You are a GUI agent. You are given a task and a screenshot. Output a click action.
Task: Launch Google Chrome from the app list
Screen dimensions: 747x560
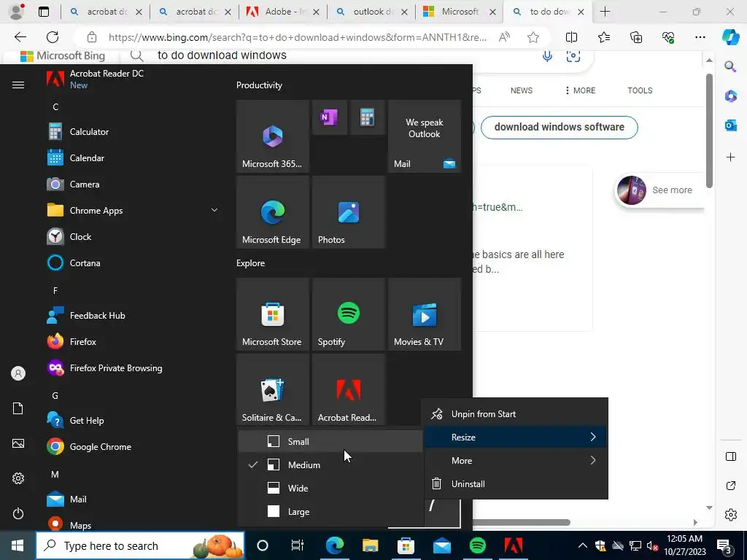133,447
